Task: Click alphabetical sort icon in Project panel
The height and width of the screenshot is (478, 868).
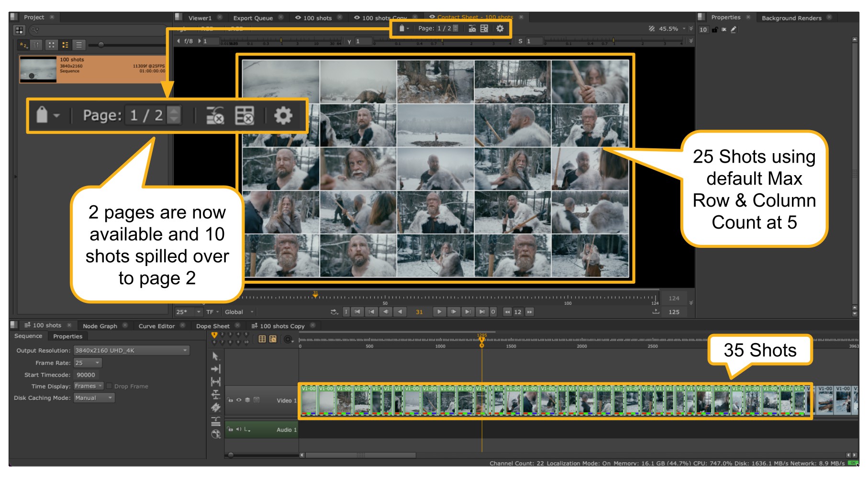Action: point(23,45)
